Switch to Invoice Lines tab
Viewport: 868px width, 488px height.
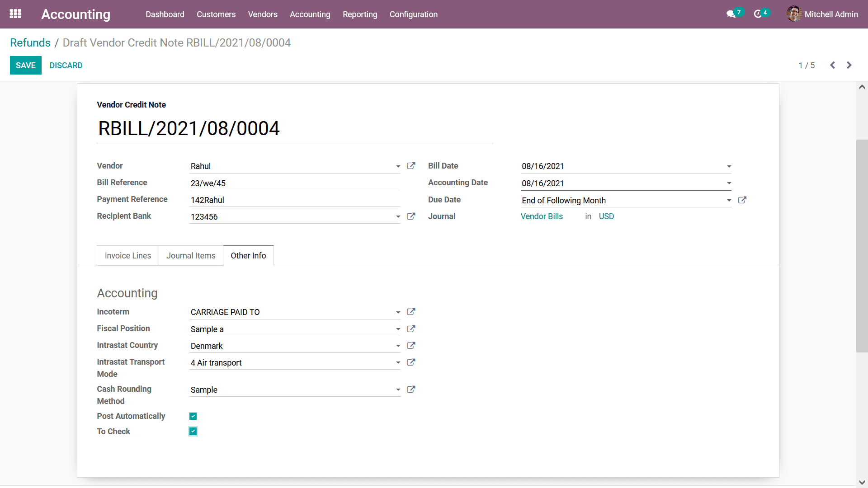pyautogui.click(x=128, y=256)
